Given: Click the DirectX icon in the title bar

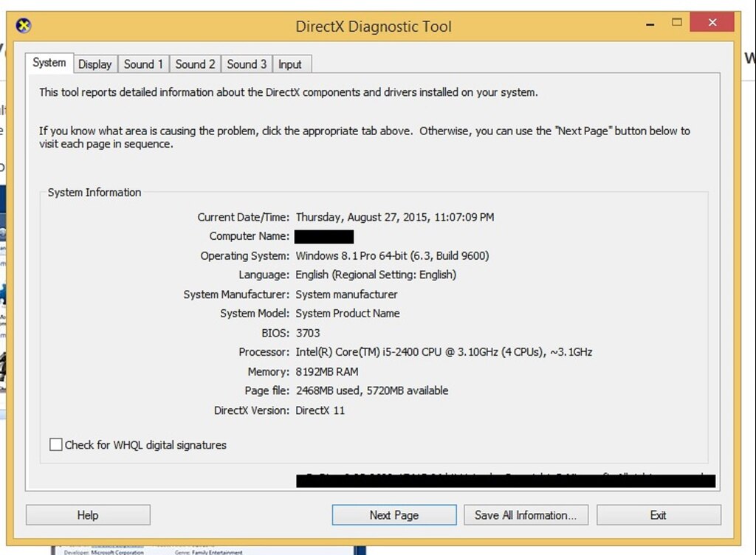Looking at the screenshot, I should coord(23,26).
